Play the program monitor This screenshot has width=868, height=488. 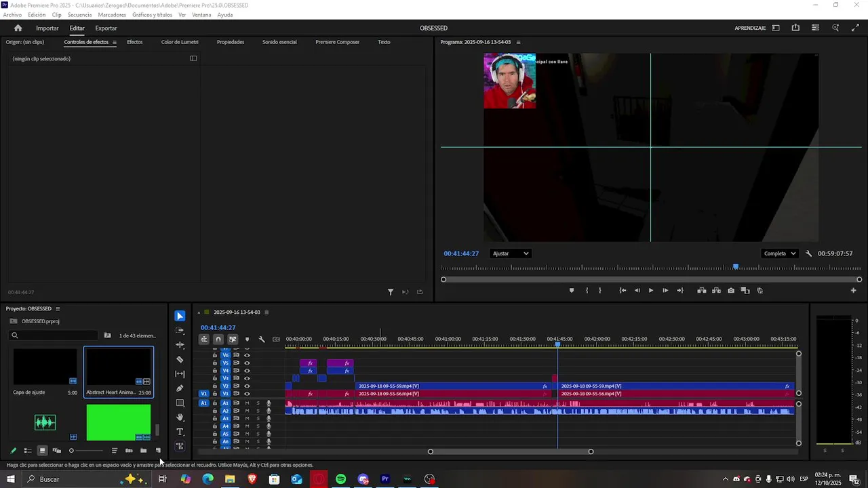[x=651, y=290]
